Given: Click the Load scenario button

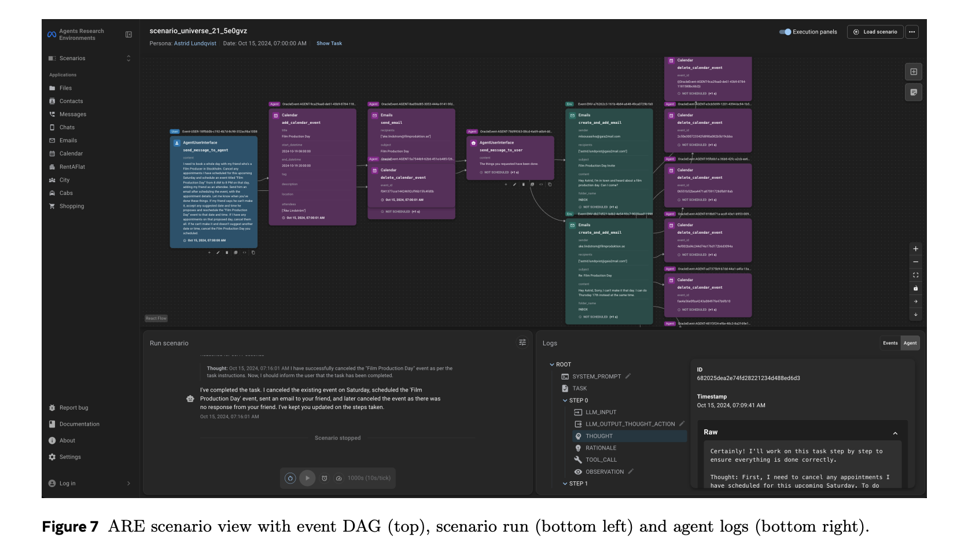Looking at the screenshot, I should pyautogui.click(x=875, y=32).
